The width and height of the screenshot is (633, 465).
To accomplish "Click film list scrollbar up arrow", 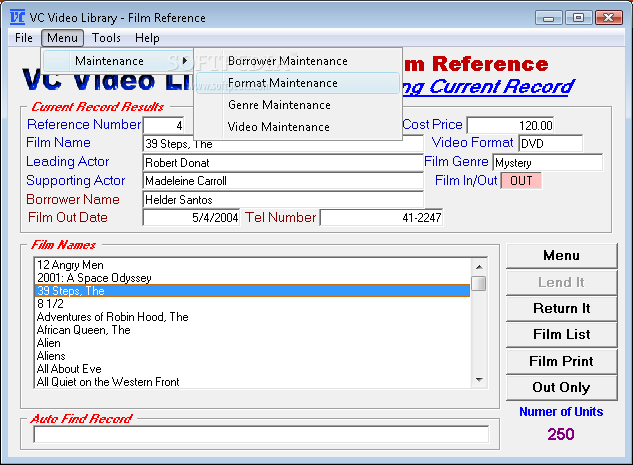I will (x=479, y=267).
